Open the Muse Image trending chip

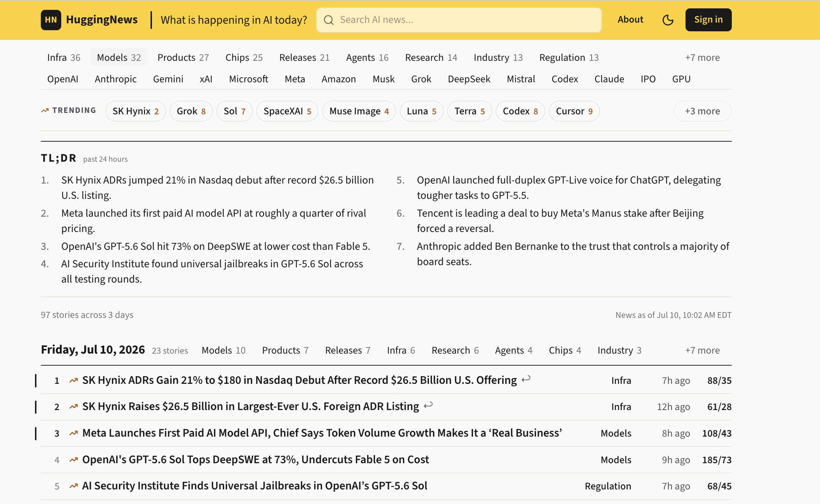click(x=359, y=111)
